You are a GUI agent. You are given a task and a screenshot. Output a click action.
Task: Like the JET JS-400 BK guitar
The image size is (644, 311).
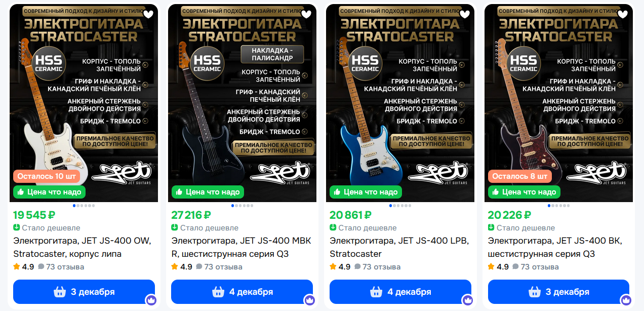pos(623,14)
